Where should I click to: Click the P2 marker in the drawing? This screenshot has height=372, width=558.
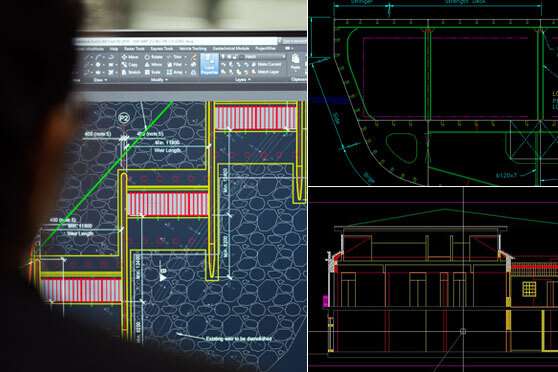124,118
